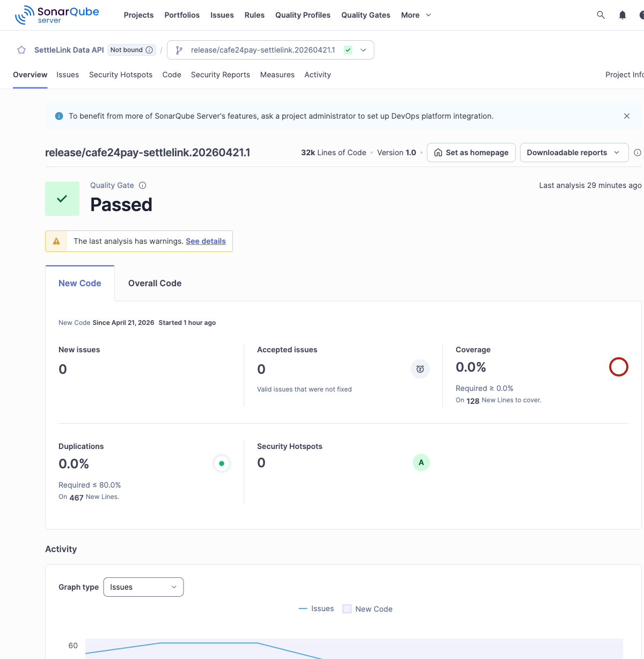Click the Activity section heading
The width and height of the screenshot is (644, 659).
click(x=61, y=549)
